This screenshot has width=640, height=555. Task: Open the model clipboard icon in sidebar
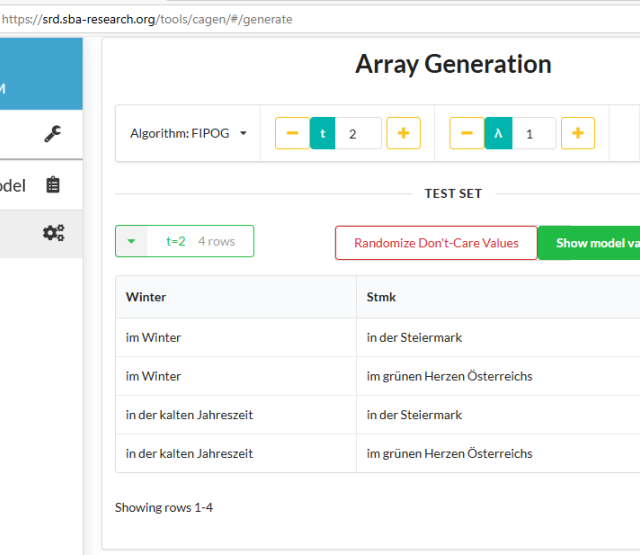pyautogui.click(x=53, y=185)
